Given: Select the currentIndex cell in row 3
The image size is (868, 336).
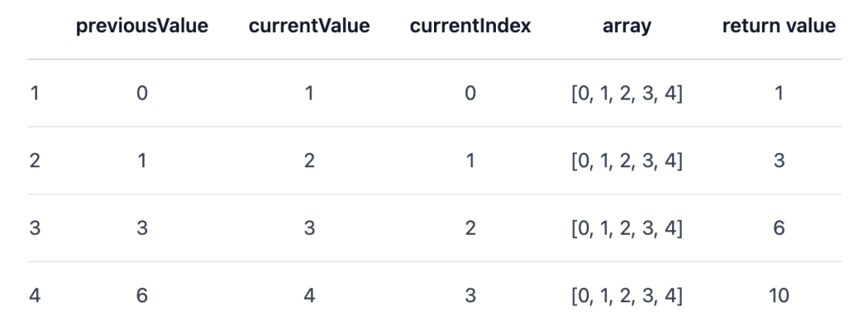Looking at the screenshot, I should tap(470, 228).
